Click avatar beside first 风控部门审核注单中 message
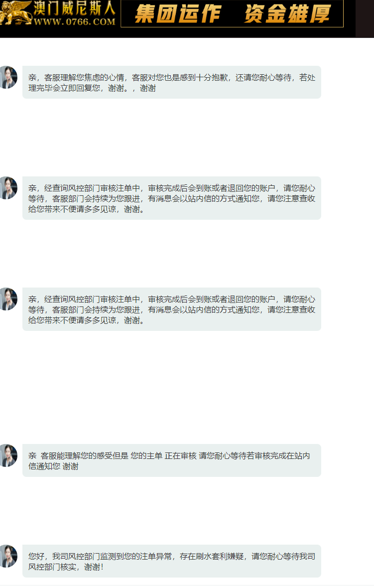The width and height of the screenshot is (374, 588). 8,188
